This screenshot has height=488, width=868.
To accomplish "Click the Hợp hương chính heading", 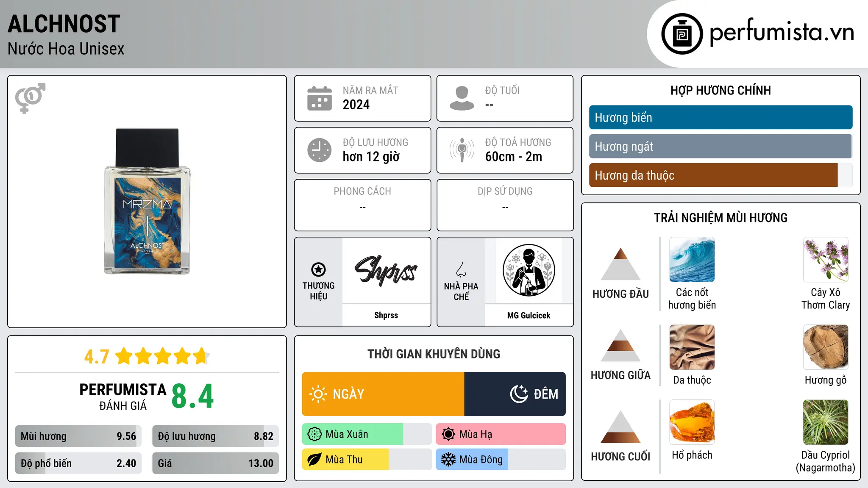I will (x=721, y=90).
